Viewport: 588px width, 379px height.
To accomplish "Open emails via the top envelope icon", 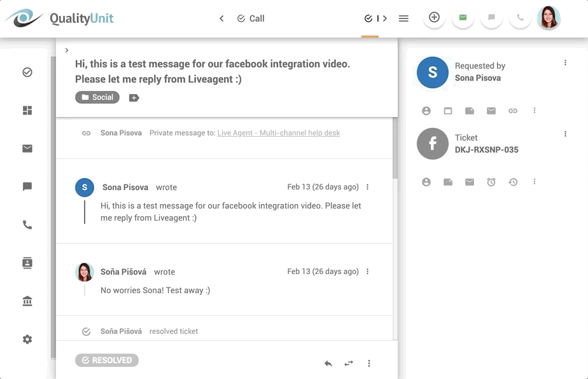I will click(x=463, y=18).
